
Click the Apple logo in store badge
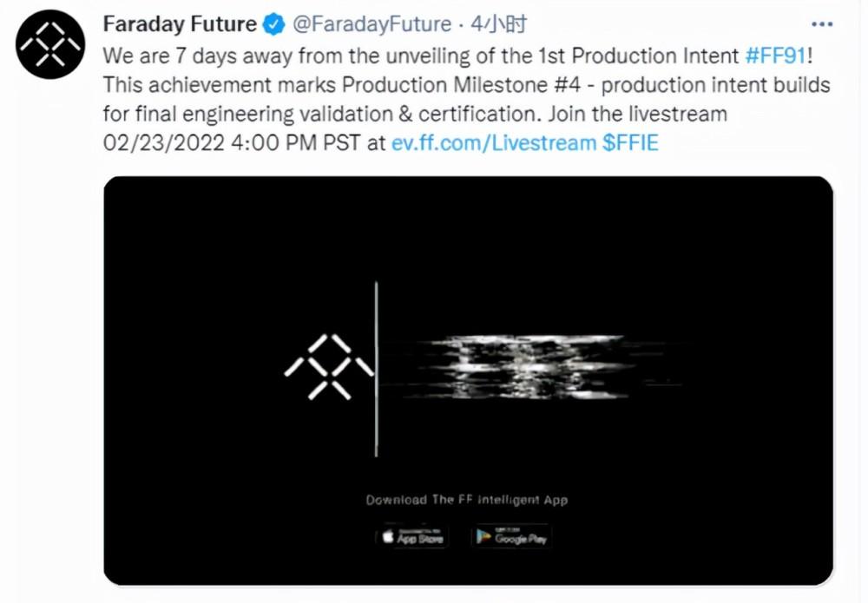[x=388, y=536]
